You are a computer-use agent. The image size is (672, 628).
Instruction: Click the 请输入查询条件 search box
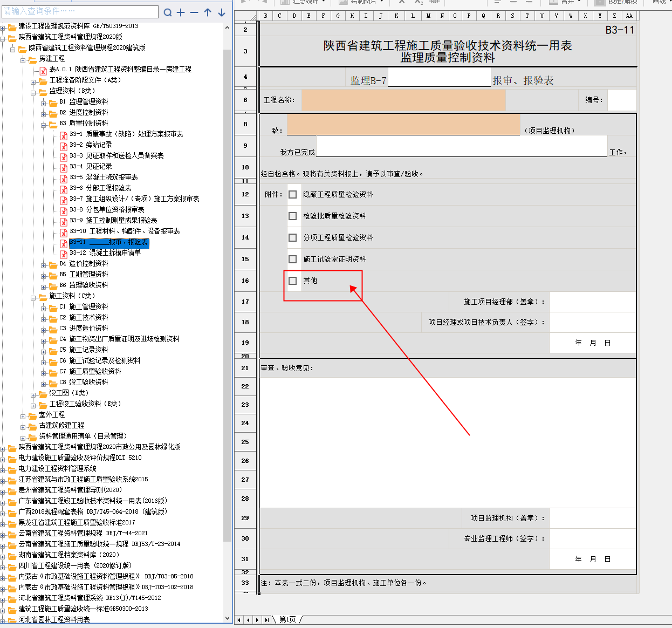(80, 11)
